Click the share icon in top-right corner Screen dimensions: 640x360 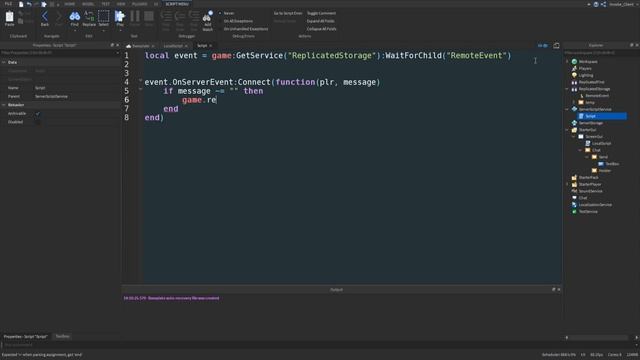coord(603,4)
